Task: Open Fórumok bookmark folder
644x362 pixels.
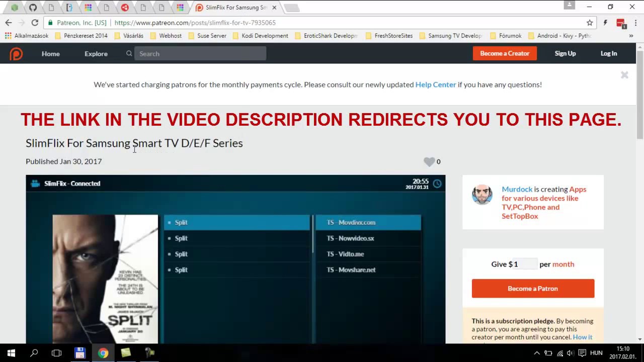Action: (x=505, y=36)
